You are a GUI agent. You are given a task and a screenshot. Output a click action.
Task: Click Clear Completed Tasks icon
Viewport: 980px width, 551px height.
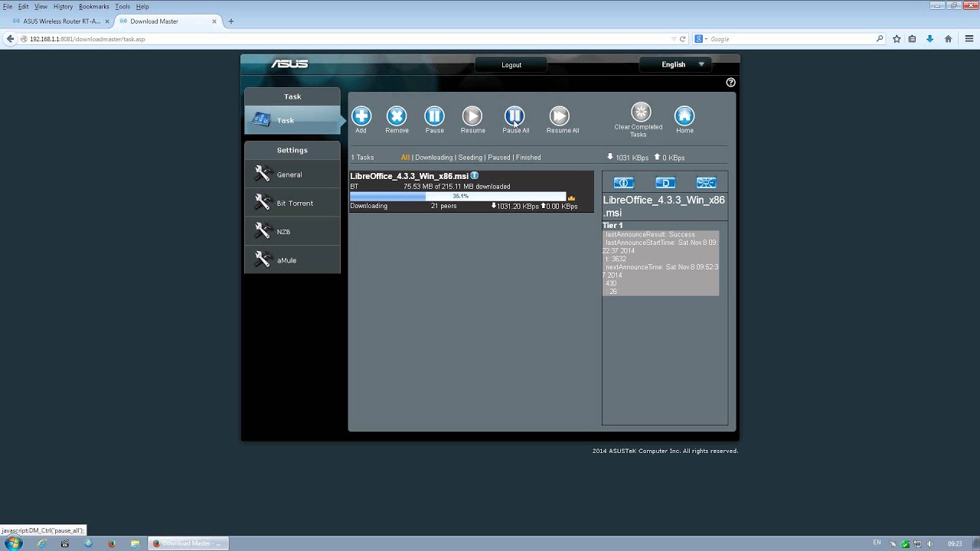point(641,112)
